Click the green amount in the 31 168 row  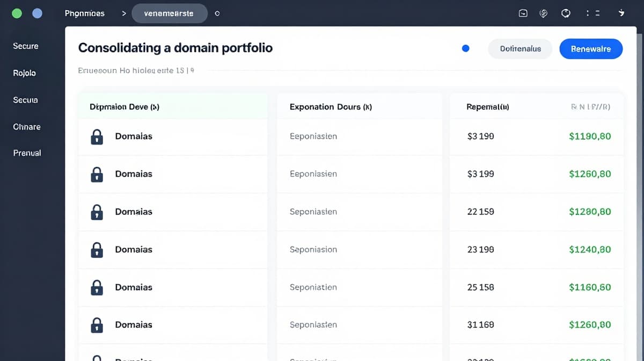pos(590,325)
